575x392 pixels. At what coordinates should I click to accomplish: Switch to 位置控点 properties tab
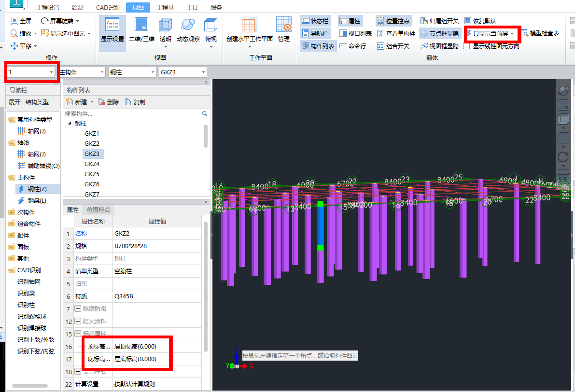[98, 210]
